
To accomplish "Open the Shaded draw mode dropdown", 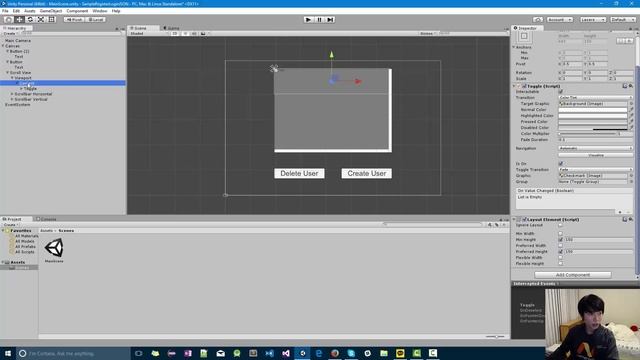I will point(148,33).
